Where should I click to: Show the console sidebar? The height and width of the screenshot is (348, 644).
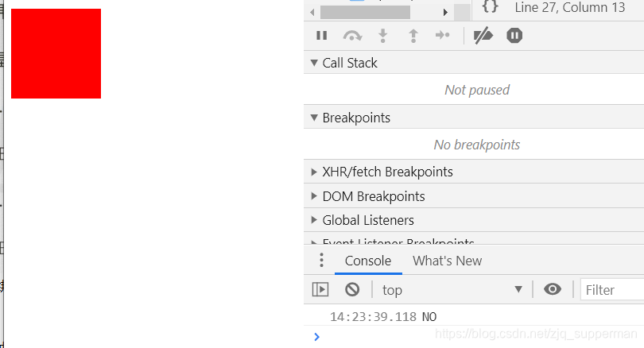point(320,290)
